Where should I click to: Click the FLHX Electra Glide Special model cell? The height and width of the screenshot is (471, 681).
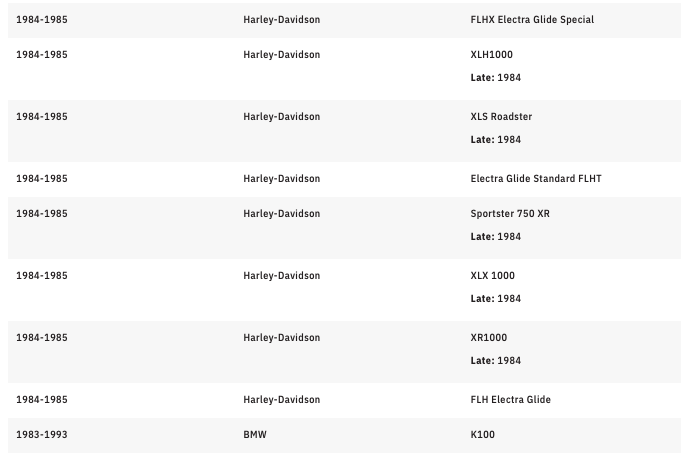tap(532, 20)
